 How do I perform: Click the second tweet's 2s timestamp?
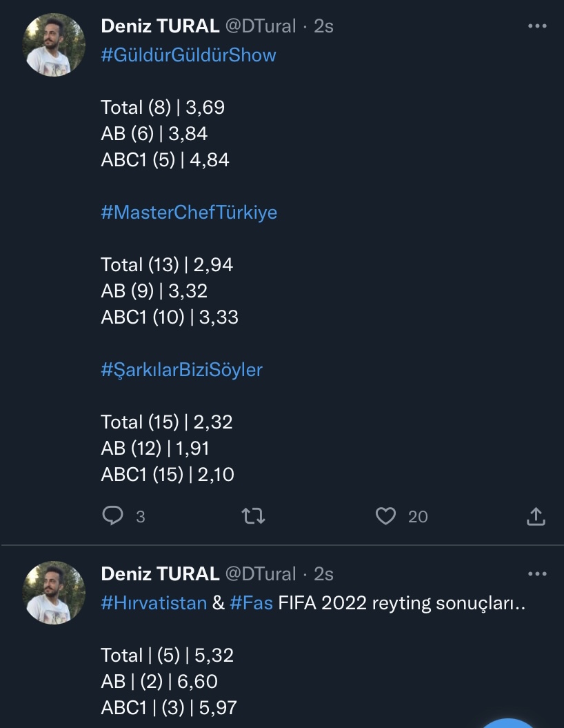click(x=323, y=574)
